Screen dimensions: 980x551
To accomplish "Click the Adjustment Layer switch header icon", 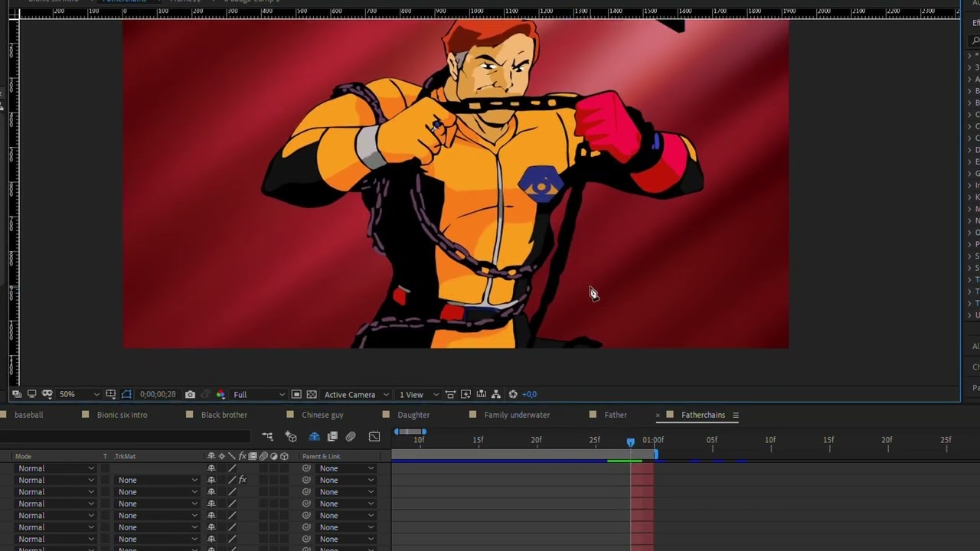I will pyautogui.click(x=273, y=456).
